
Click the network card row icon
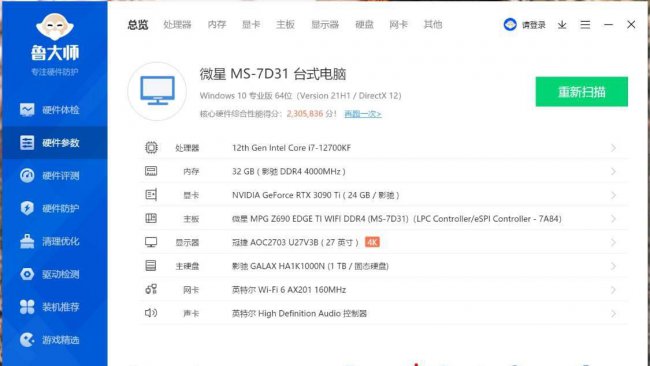coord(151,289)
